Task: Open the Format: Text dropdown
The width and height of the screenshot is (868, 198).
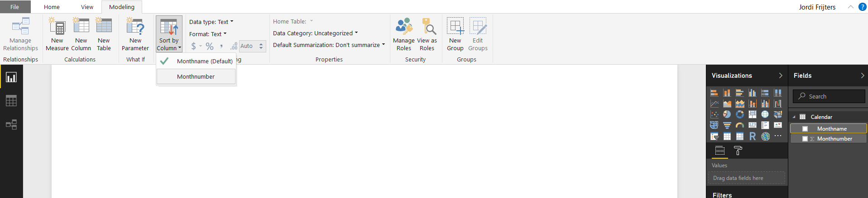Action: [x=208, y=34]
